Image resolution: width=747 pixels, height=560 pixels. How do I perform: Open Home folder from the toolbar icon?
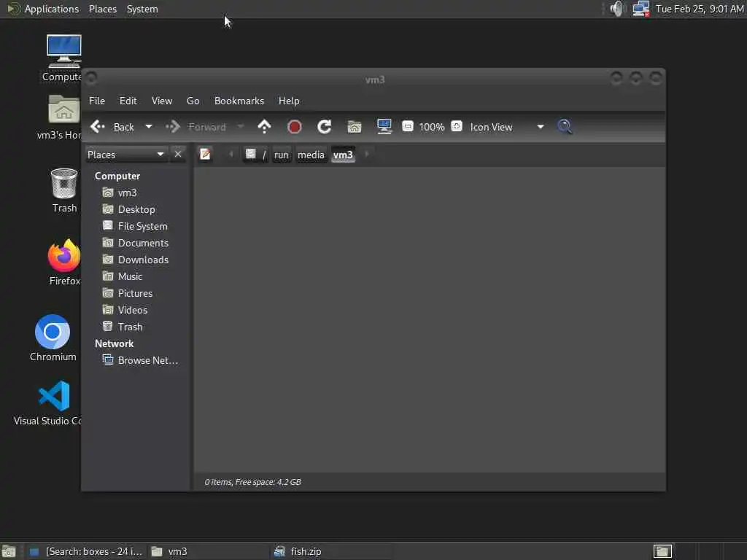[x=355, y=127]
